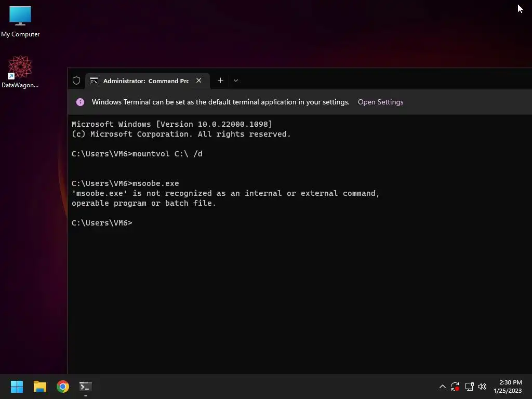Click the purple info icon in notification
The height and width of the screenshot is (399, 532).
click(x=80, y=102)
